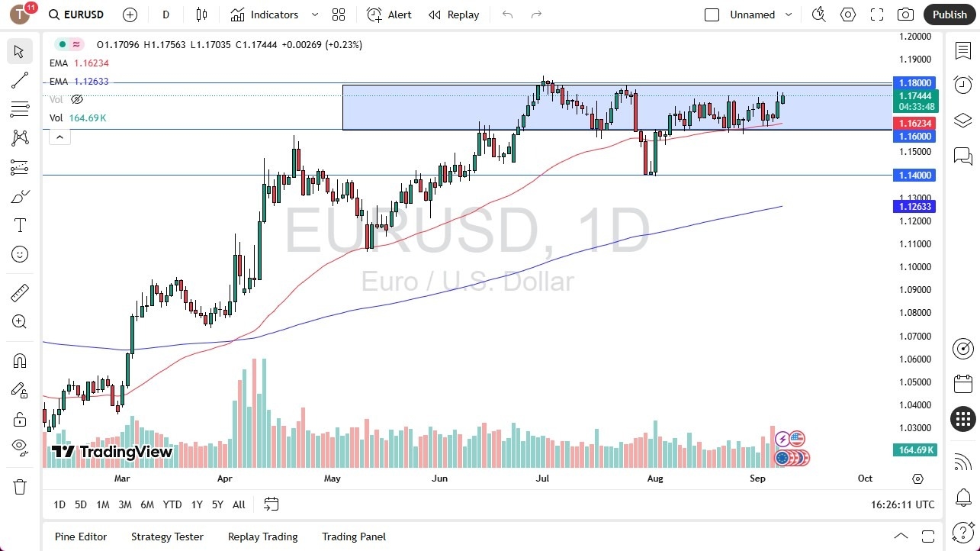Open the XABCD Pattern tool
This screenshot has width=980, height=551.
click(19, 137)
